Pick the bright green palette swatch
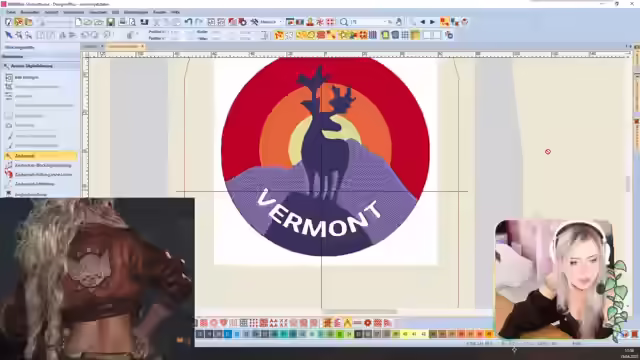This screenshot has width=640, height=360. click(340, 334)
